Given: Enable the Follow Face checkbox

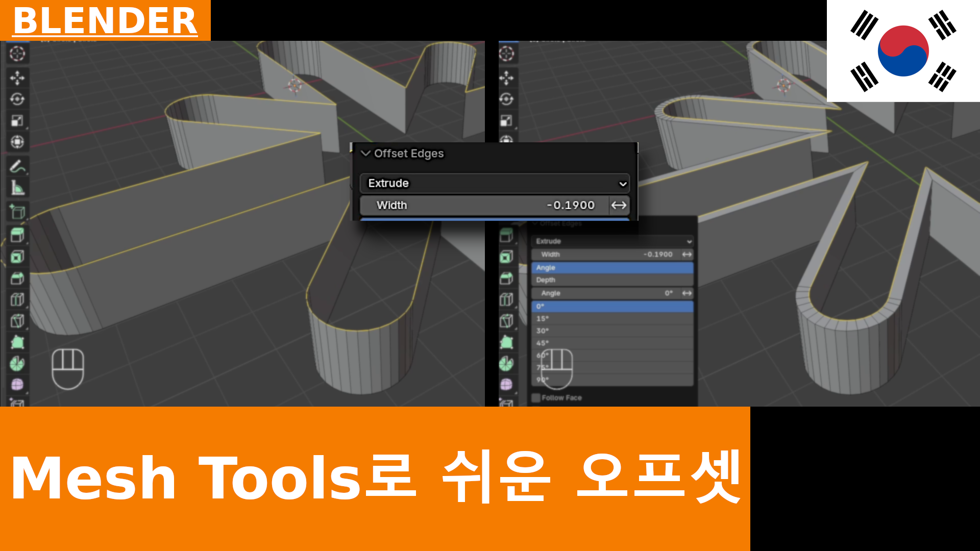Looking at the screenshot, I should pyautogui.click(x=536, y=398).
